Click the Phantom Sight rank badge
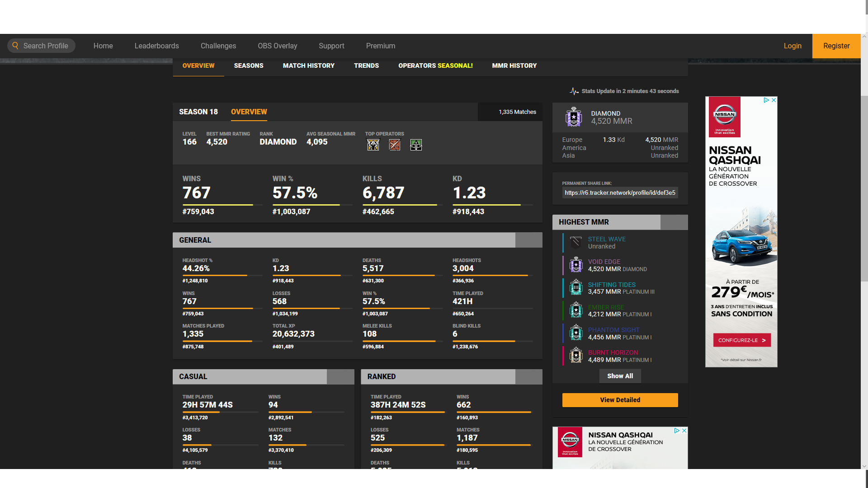Viewport: 868px width, 488px height. 576,333
